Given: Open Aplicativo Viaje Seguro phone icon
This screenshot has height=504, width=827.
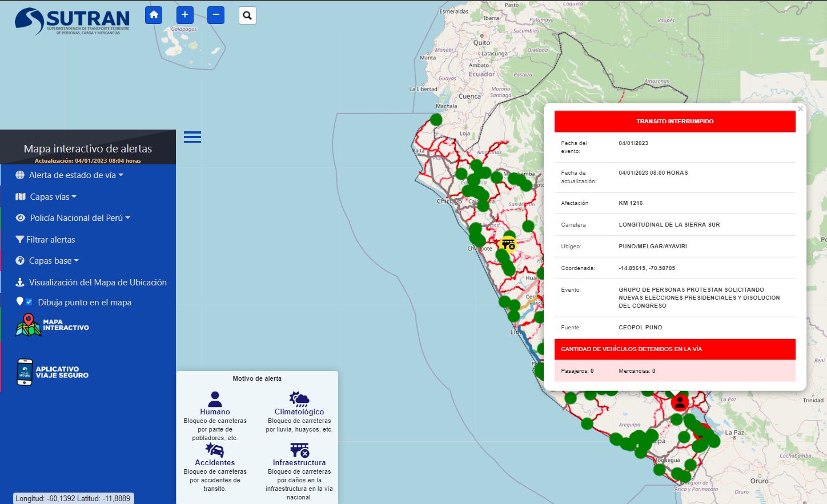Looking at the screenshot, I should pos(25,372).
